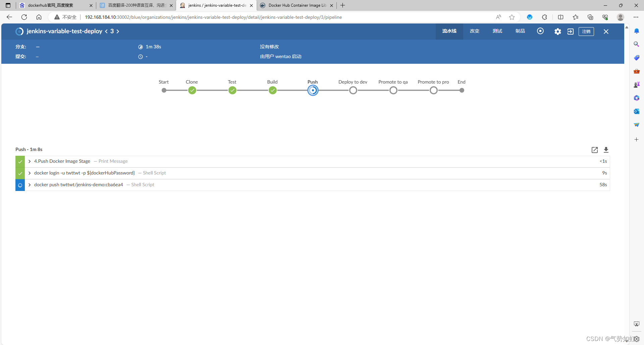Viewport: 644px width, 345px height.
Task: Click the 1m 38s run duration
Action: 153,47
